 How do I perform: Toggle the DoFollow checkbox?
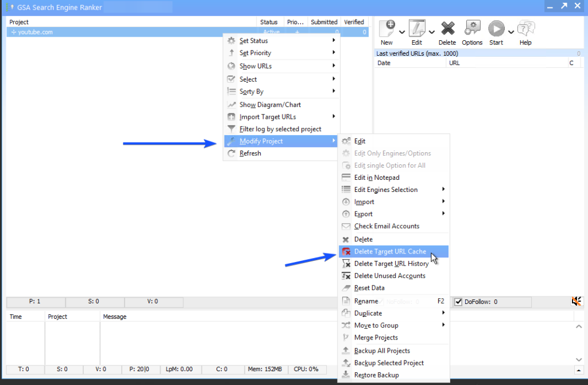(458, 302)
